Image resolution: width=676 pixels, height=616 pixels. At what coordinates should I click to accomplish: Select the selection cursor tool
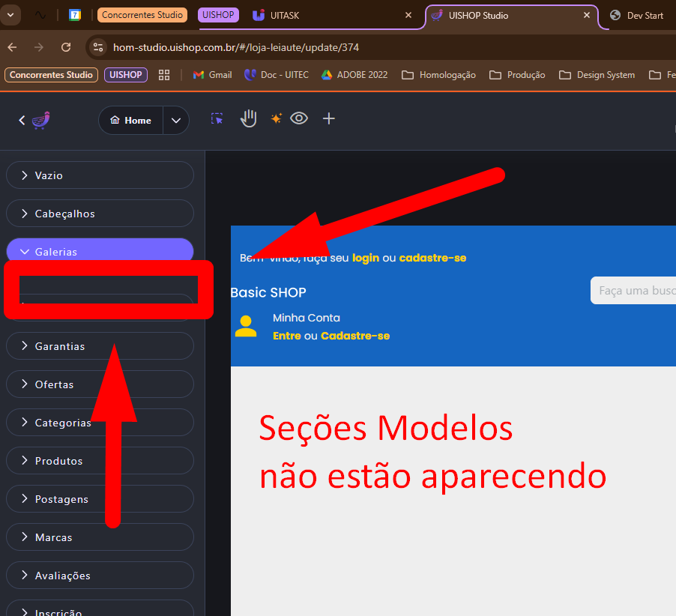(x=217, y=119)
